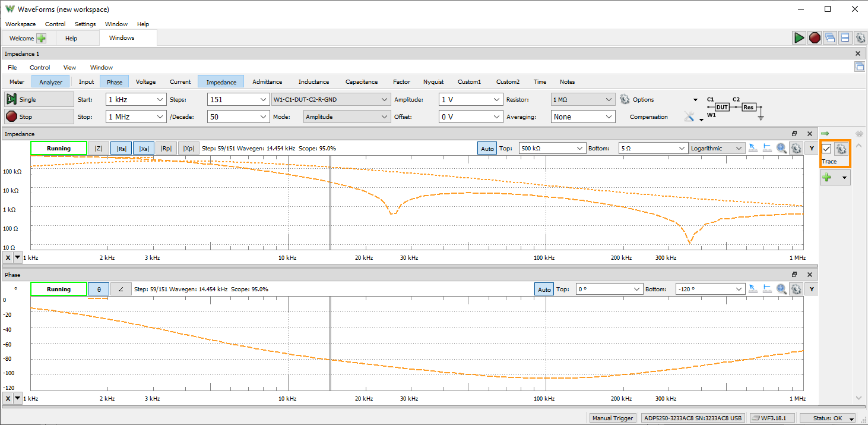Open the Logarithmic scale dropdown
This screenshot has width=868, height=425.
click(717, 148)
